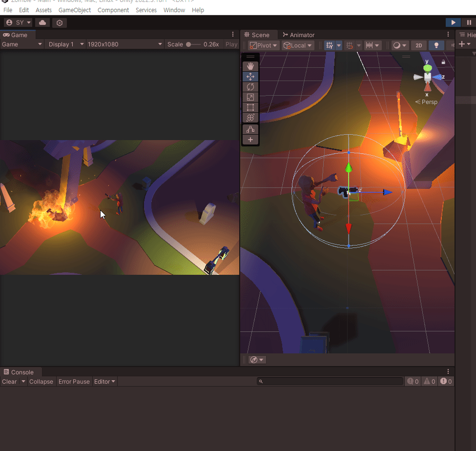476x451 pixels.
Task: Open the Component menu
Action: (x=113, y=10)
